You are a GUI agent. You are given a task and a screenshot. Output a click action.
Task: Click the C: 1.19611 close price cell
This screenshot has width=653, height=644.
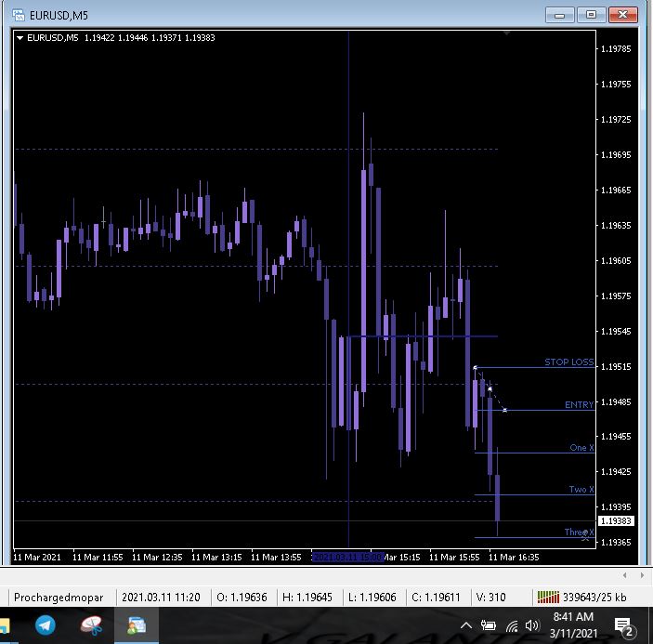(x=436, y=598)
